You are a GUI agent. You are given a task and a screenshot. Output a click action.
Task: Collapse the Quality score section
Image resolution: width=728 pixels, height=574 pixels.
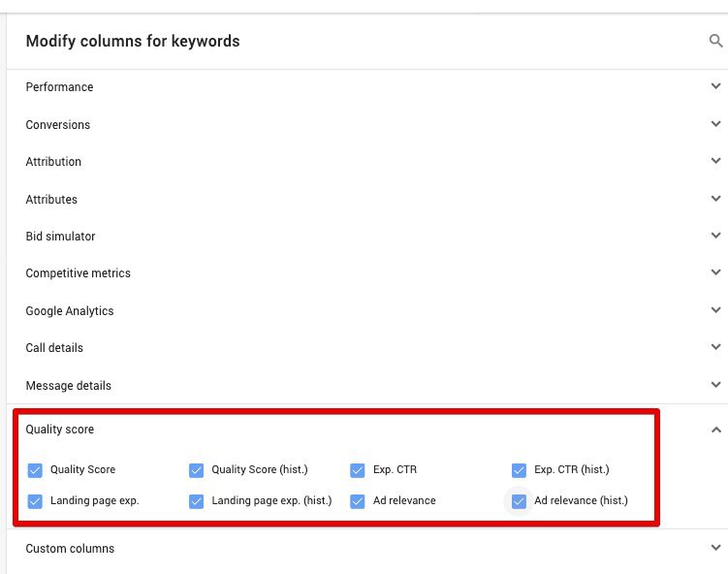pos(715,430)
